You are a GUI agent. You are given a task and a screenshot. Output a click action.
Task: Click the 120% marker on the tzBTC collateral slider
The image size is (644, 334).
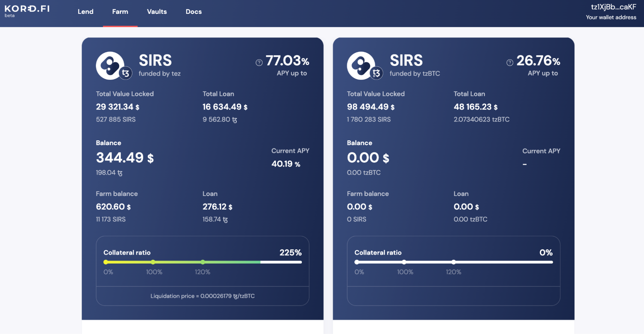pyautogui.click(x=454, y=262)
